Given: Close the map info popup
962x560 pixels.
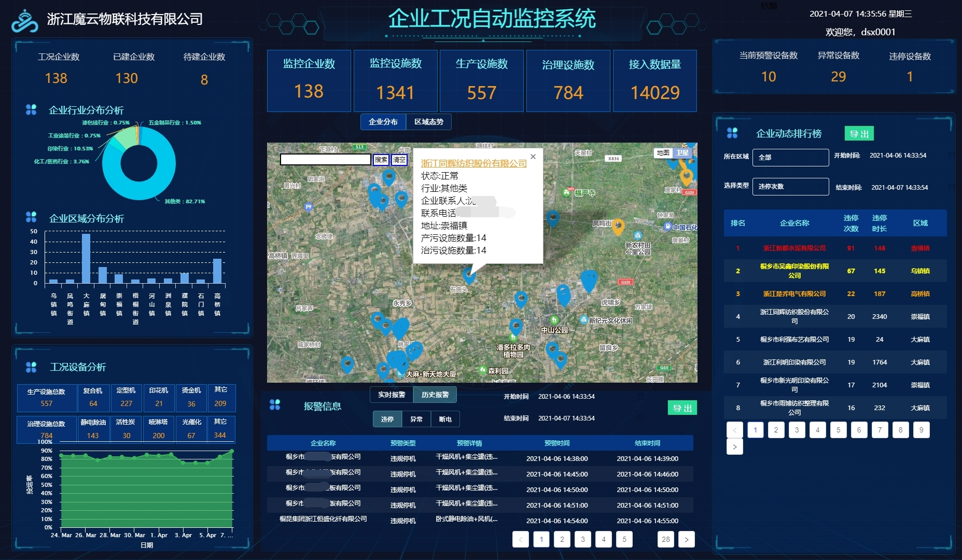Looking at the screenshot, I should point(533,157).
